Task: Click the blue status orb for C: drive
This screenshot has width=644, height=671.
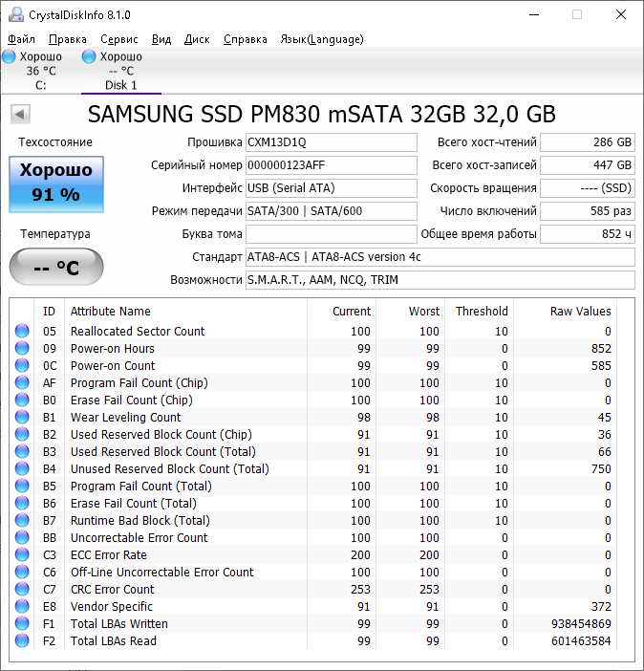Action: 9,56
